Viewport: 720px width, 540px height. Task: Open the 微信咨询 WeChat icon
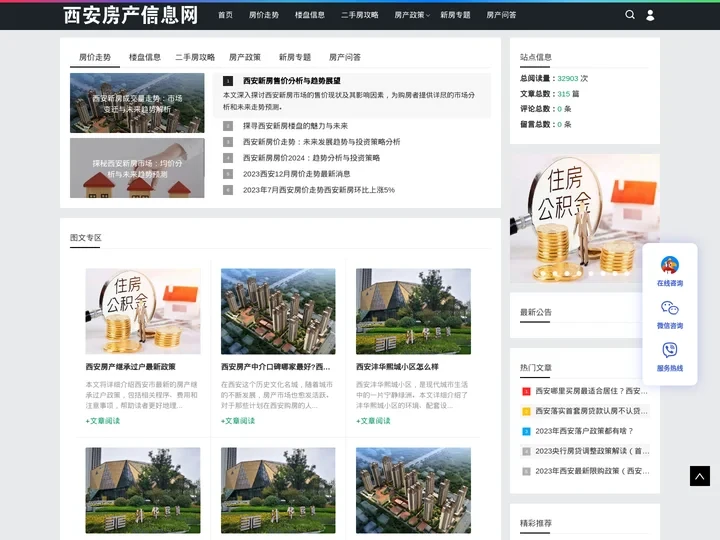coord(669,308)
